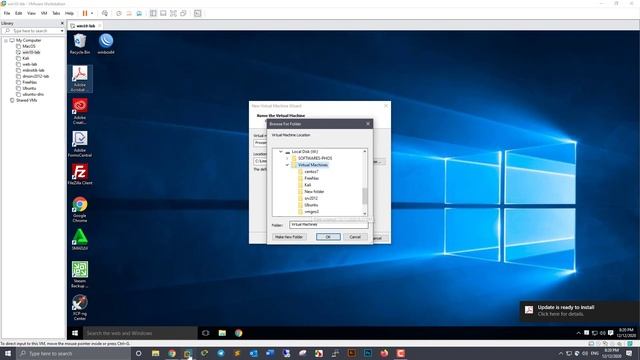Select the web-lab virtual machine in Library
Screen dimensions: 640x360
click(x=30, y=64)
